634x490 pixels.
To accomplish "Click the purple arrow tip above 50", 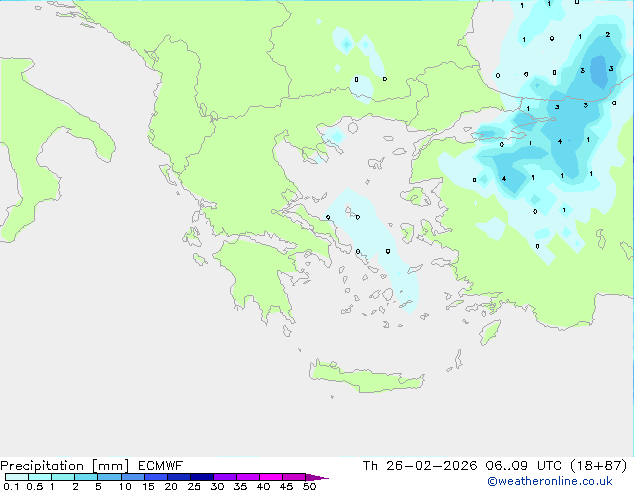I will pos(317,477).
